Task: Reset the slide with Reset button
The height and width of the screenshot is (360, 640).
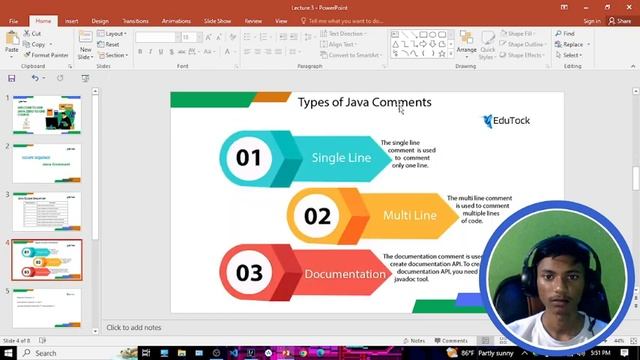Action: (x=108, y=44)
